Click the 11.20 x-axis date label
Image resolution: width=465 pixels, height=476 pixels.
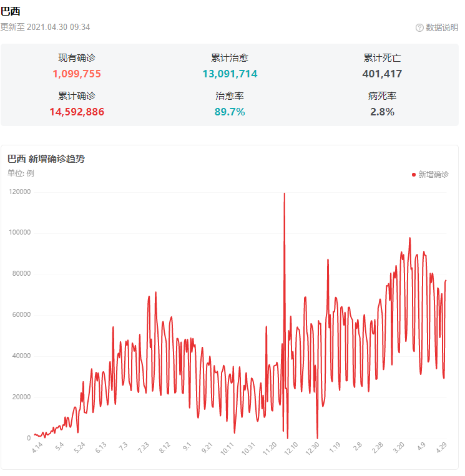coord(270,449)
